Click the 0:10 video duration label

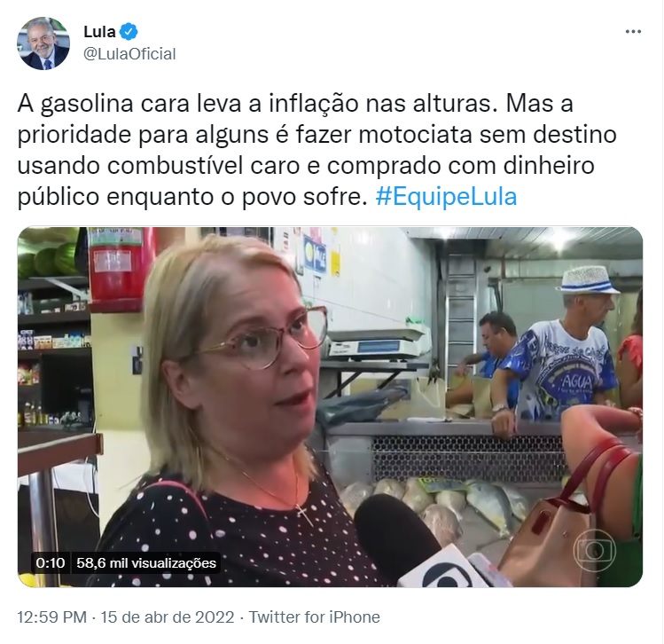(51, 562)
